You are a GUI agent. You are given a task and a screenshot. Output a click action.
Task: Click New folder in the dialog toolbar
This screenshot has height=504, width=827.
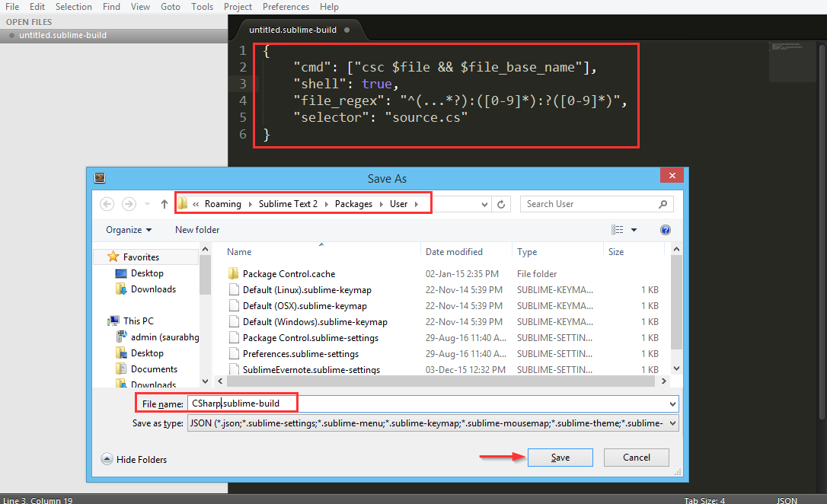point(196,229)
